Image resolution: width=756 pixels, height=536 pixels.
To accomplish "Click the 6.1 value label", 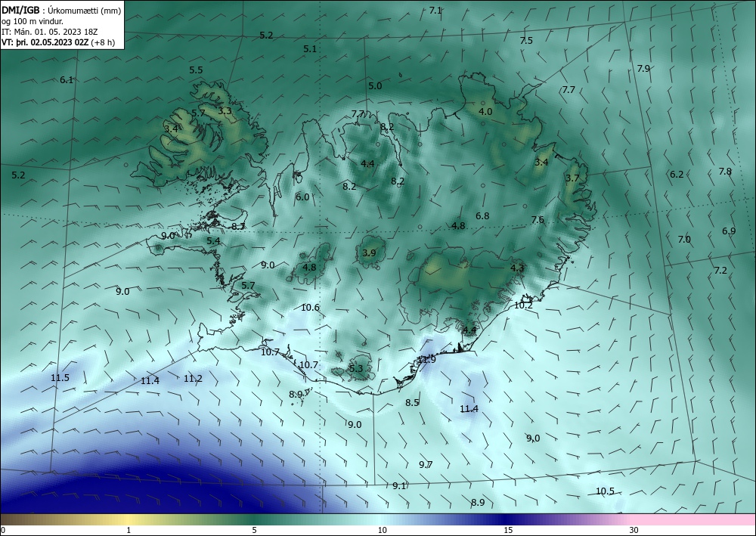I will tap(67, 80).
